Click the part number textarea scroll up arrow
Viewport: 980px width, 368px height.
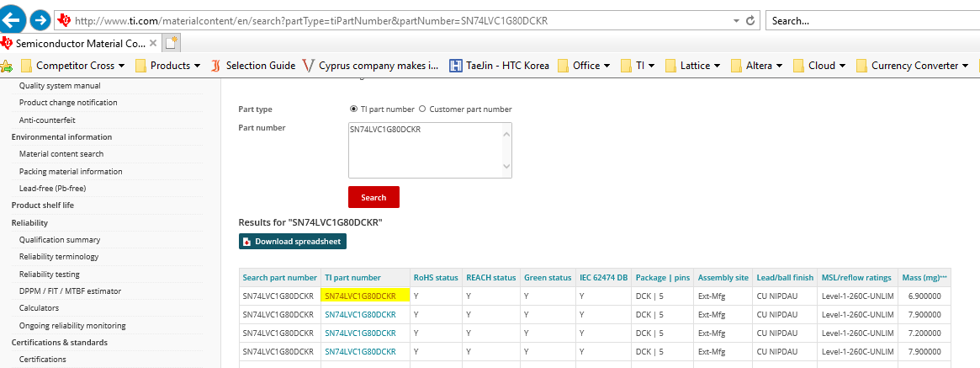(x=506, y=132)
